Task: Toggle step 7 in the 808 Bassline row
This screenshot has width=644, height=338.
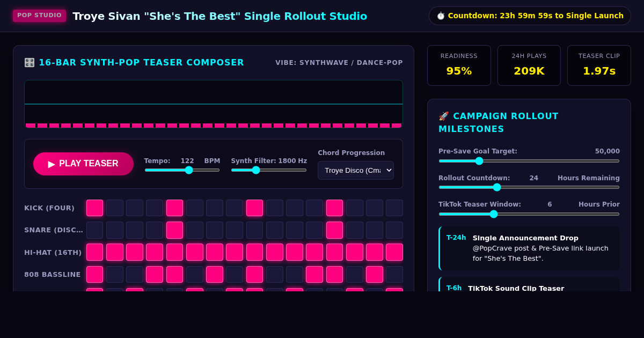Action: (x=215, y=274)
